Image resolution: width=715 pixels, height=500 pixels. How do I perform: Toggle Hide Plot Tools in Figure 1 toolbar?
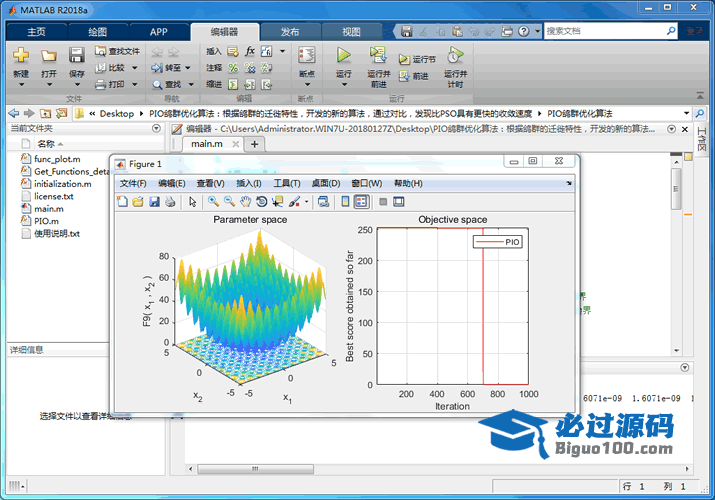coord(383,201)
